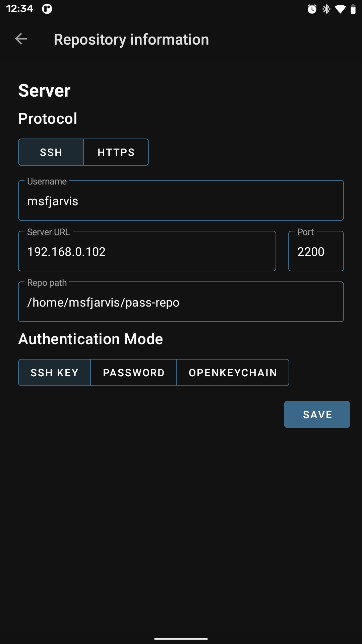
Task: Select PASSWORD authentication mode
Action: tap(133, 373)
